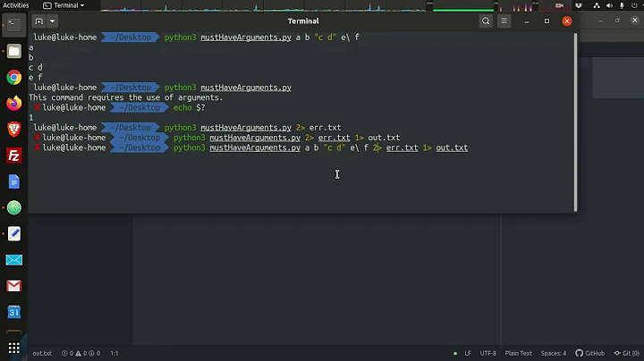The height and width of the screenshot is (361, 644).
Task: Open a new terminal tab
Action: coord(39,21)
